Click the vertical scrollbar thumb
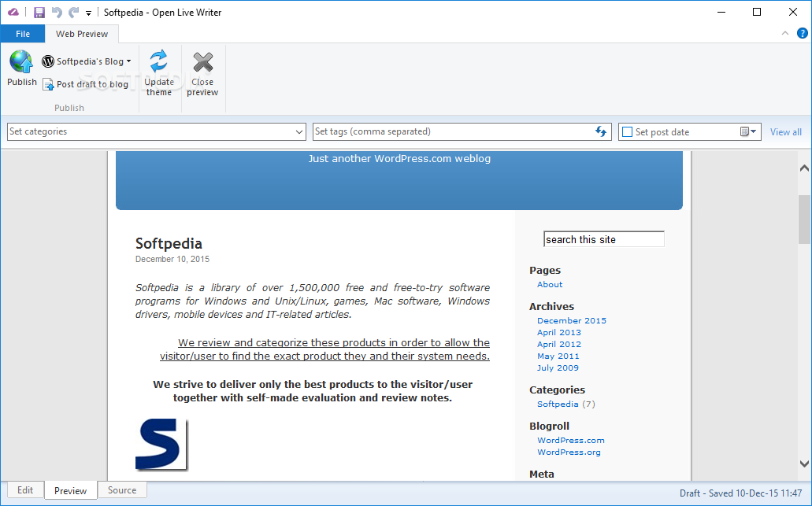Viewport: 812px width, 506px height. coord(804,219)
